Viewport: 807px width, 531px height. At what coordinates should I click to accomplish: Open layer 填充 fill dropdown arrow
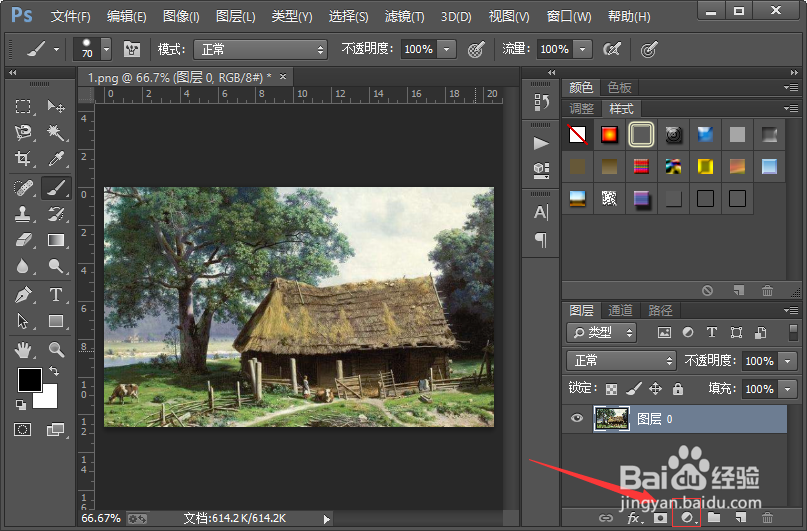coord(788,389)
